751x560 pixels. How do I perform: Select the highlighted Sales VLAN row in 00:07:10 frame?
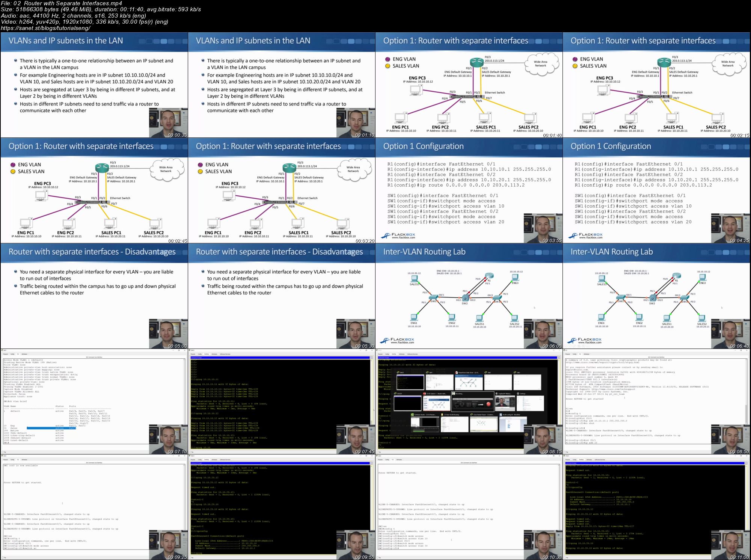51,428
